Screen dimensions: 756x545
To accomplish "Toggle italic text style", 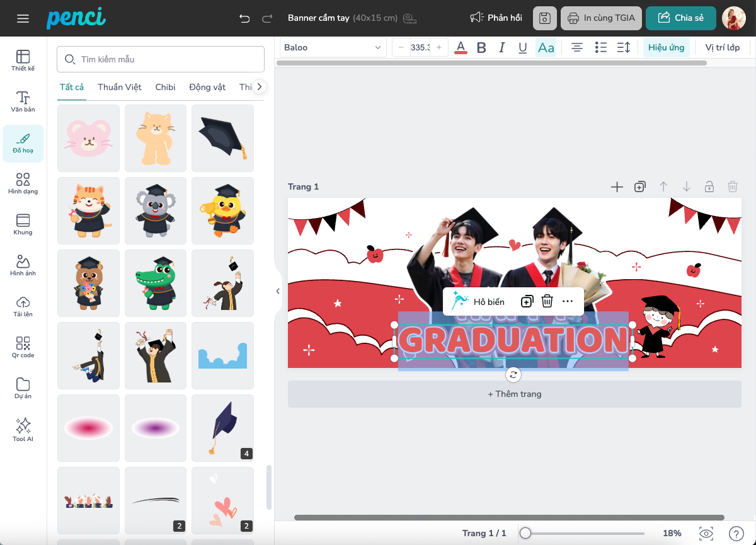I will [502, 47].
